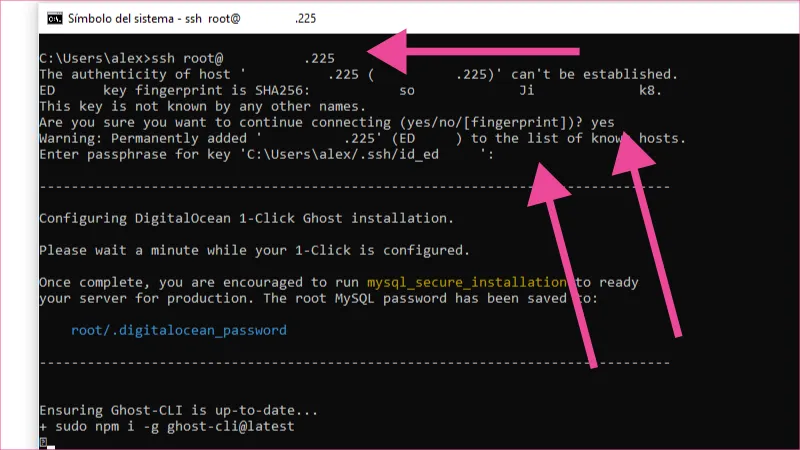The height and width of the screenshot is (450, 800).
Task: Click the '+ sudo npm i -g ghost-cli@latest' line
Action: (167, 426)
